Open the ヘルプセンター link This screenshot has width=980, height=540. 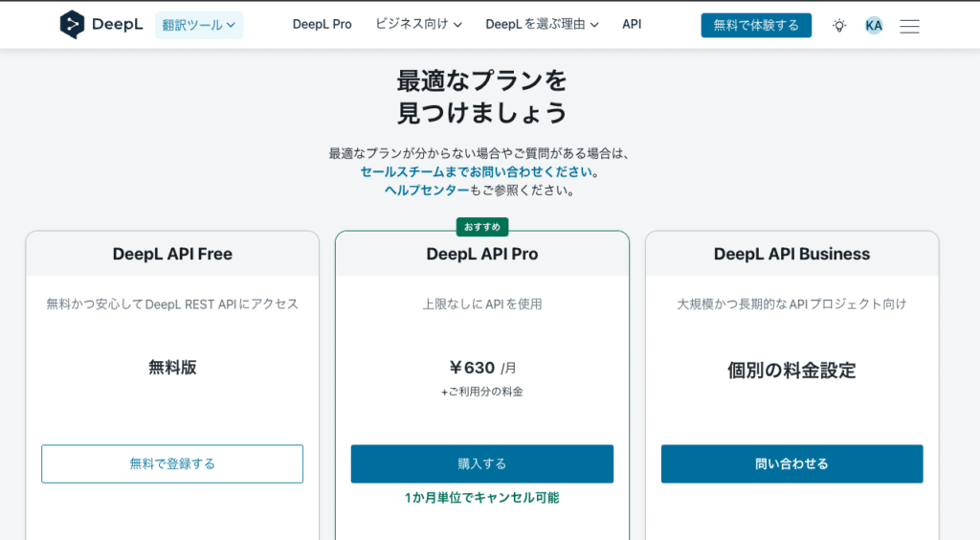[427, 190]
